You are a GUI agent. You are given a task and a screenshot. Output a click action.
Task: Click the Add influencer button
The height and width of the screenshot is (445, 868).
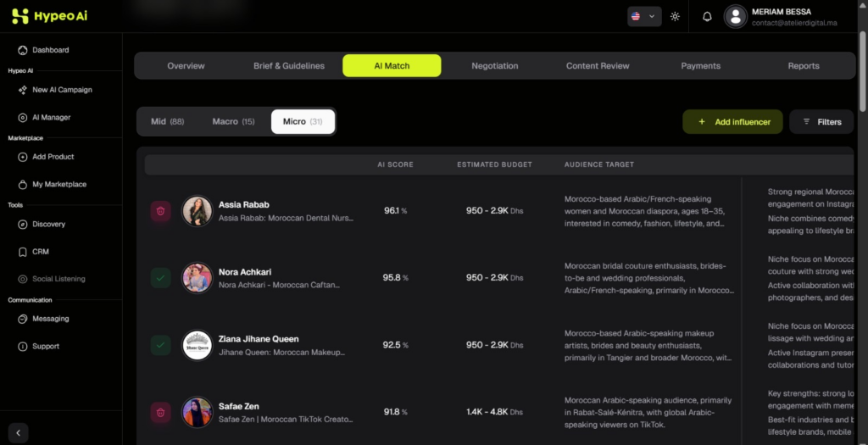[x=732, y=122]
